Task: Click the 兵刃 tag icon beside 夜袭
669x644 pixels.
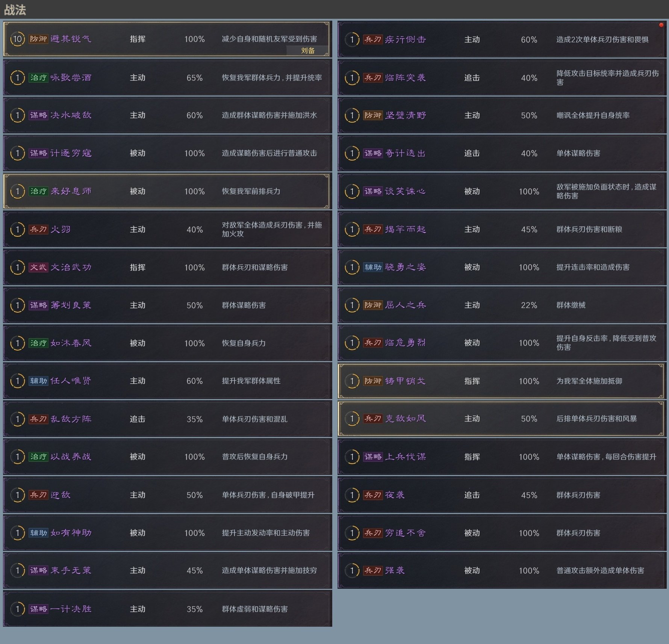Action: click(373, 495)
